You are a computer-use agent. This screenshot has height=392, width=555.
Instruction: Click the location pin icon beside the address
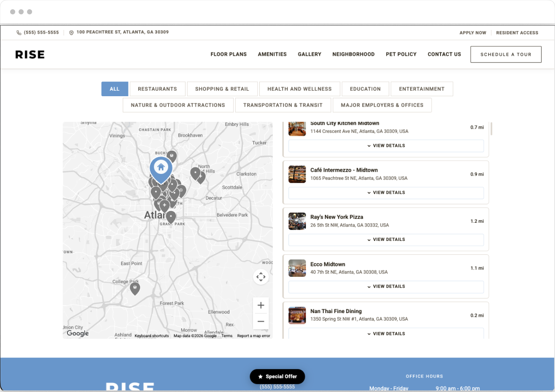click(x=71, y=32)
